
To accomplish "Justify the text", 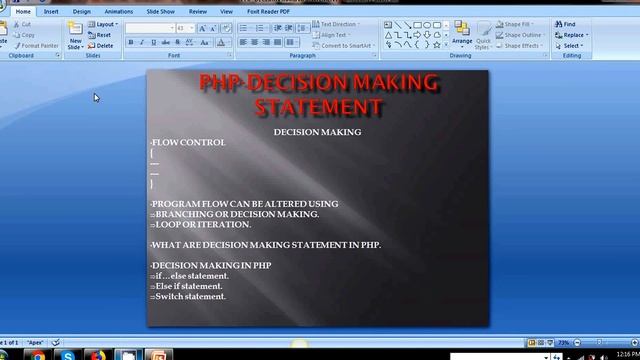I will [x=278, y=42].
